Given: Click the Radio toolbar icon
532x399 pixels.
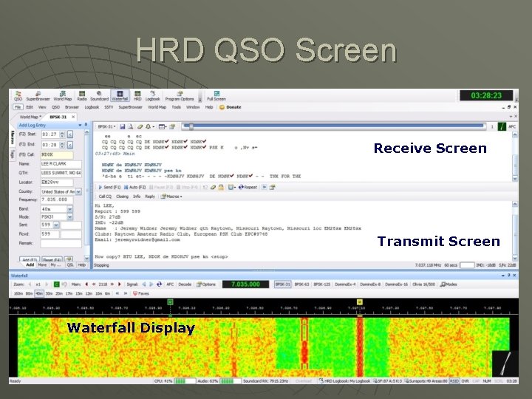Looking at the screenshot, I should 82,96.
